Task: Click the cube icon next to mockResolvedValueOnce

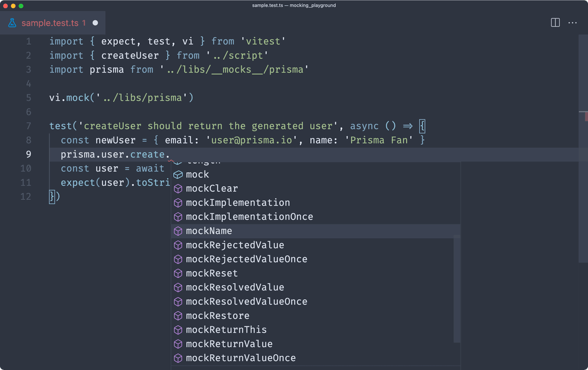Action: pos(178,301)
